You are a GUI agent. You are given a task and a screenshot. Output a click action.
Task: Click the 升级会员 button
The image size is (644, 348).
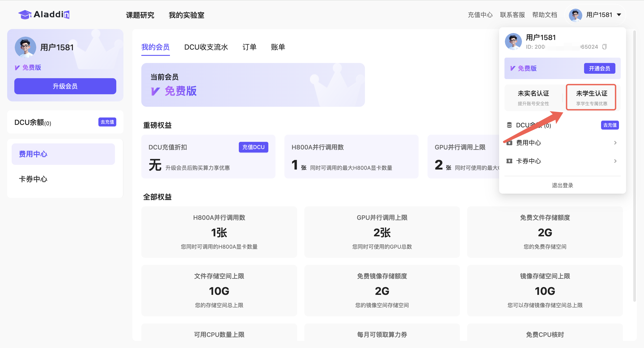coord(65,86)
